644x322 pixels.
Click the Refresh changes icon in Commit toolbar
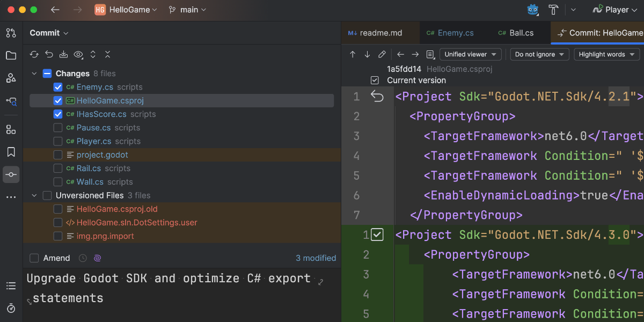pyautogui.click(x=34, y=54)
